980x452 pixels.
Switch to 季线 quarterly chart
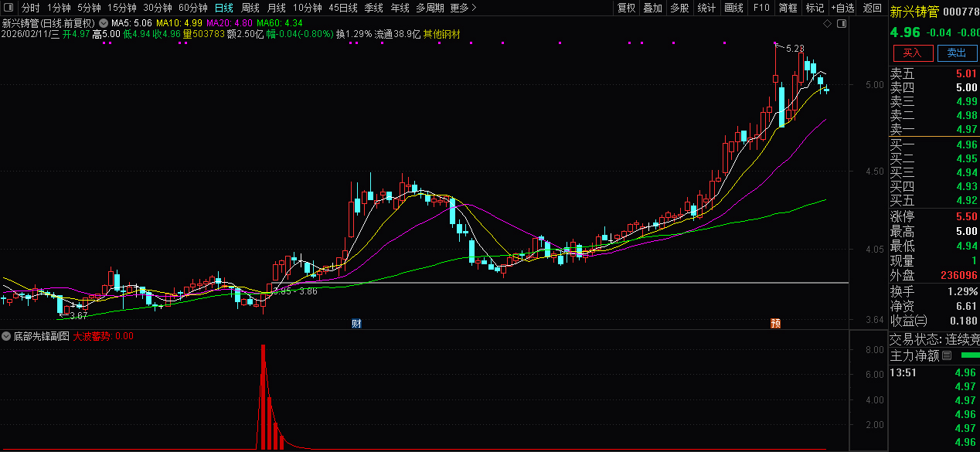pyautogui.click(x=374, y=8)
